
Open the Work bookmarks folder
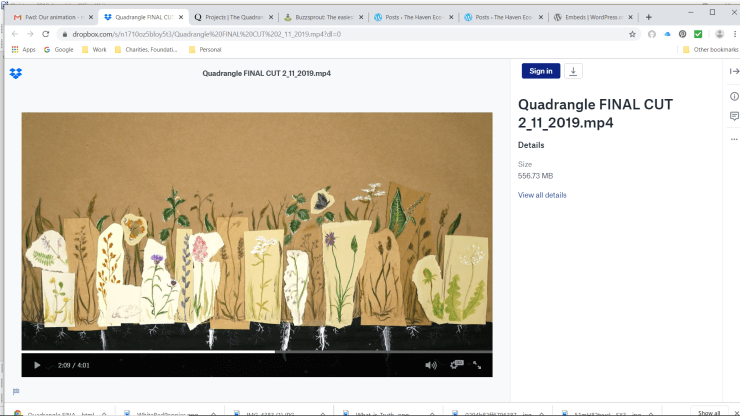[97, 49]
